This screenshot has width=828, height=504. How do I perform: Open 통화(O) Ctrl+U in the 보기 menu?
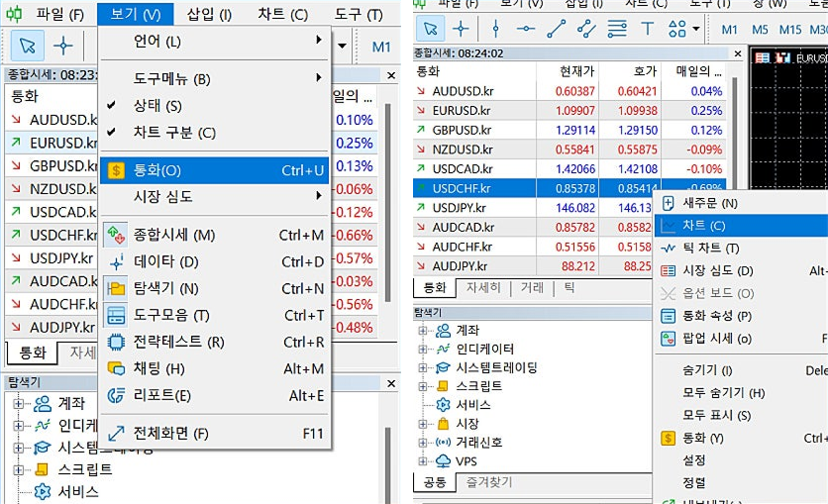(x=214, y=170)
